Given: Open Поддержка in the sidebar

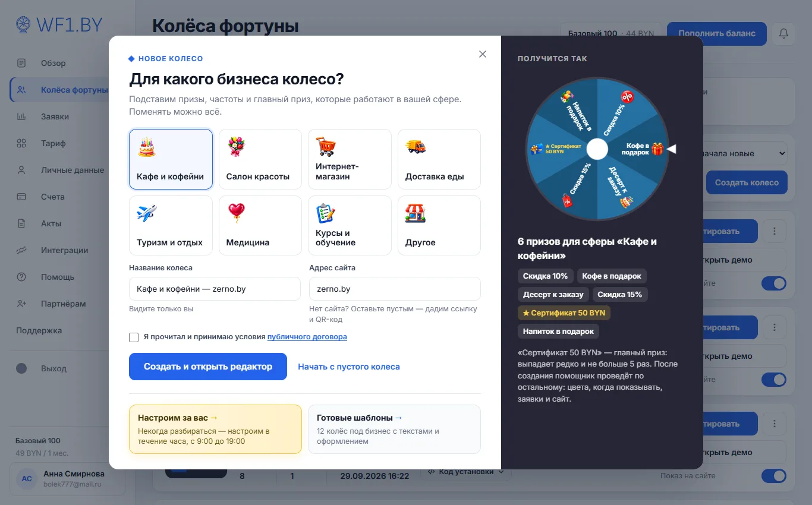Looking at the screenshot, I should 39,330.
